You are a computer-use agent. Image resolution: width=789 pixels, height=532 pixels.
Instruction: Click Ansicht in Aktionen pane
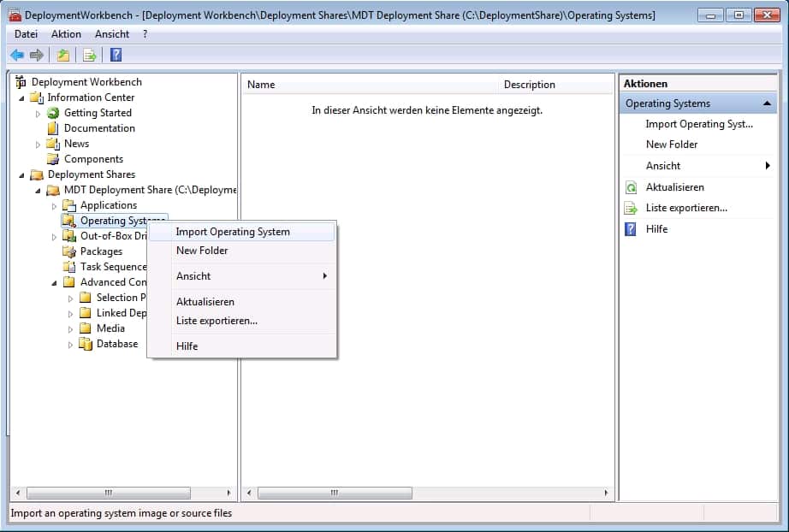[662, 166]
